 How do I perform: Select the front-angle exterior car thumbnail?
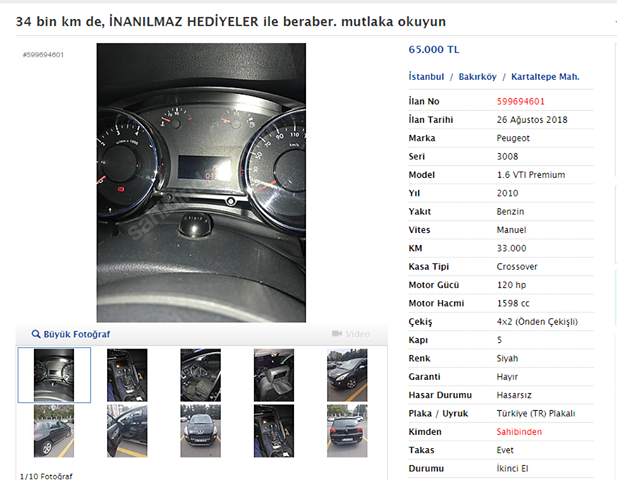[x=347, y=375]
